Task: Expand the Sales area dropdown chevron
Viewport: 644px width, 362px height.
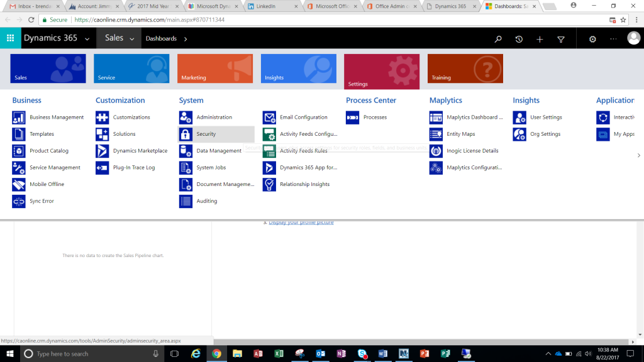Action: point(132,39)
